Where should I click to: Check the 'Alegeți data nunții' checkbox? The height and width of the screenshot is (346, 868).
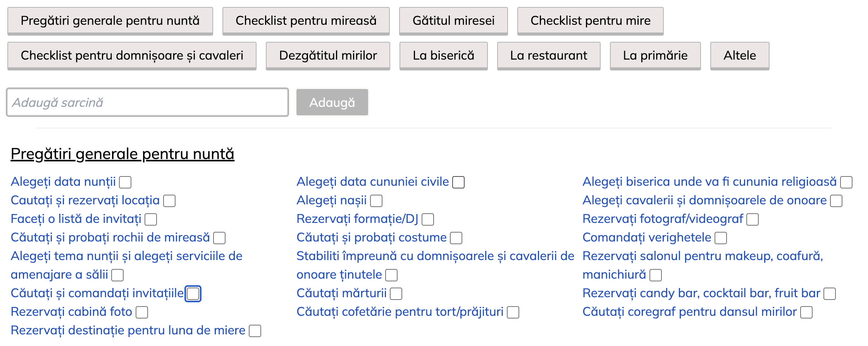pyautogui.click(x=125, y=182)
